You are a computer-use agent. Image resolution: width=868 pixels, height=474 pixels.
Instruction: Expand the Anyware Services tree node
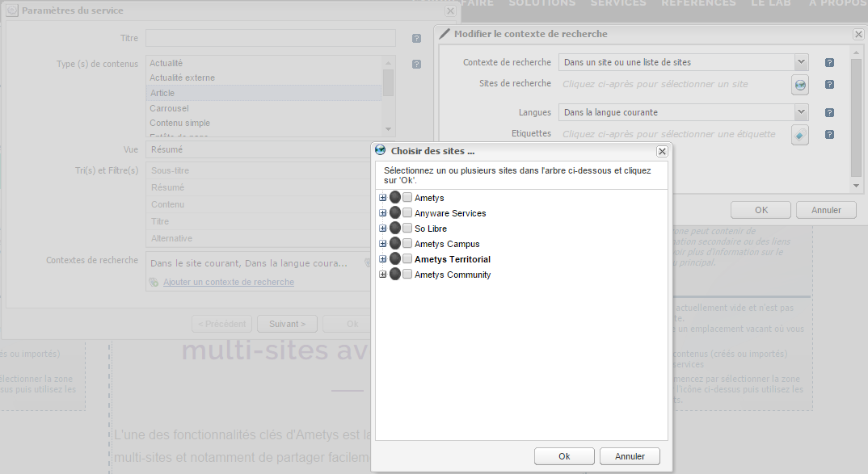(x=382, y=213)
